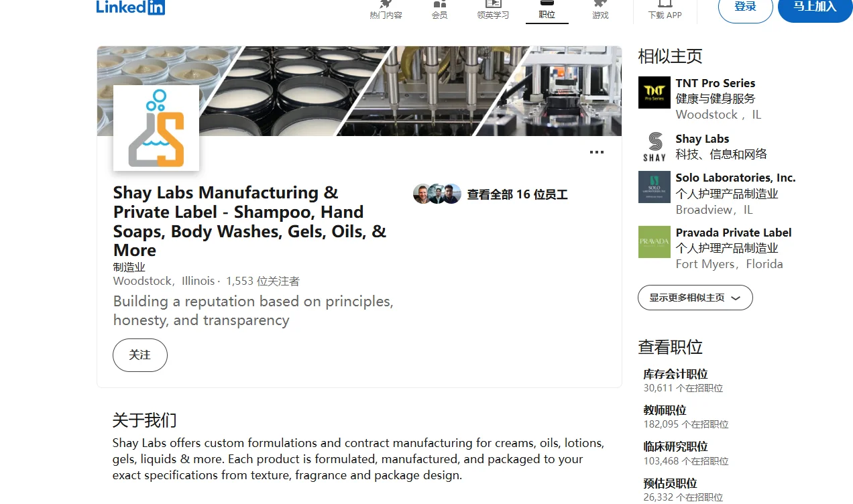Click the TNT Pro Series logo
853x504 pixels.
(655, 92)
